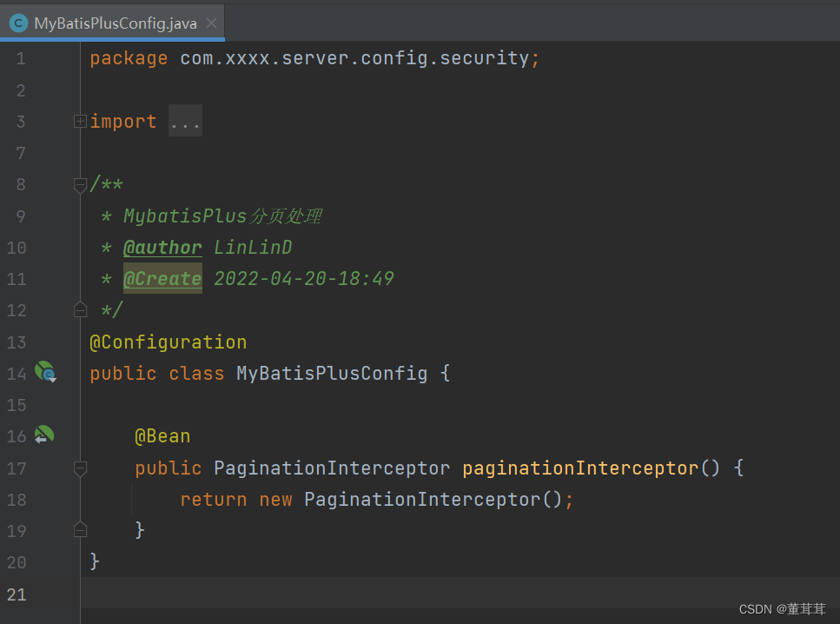Expand the folded import block
This screenshot has height=624, width=840.
[x=80, y=121]
